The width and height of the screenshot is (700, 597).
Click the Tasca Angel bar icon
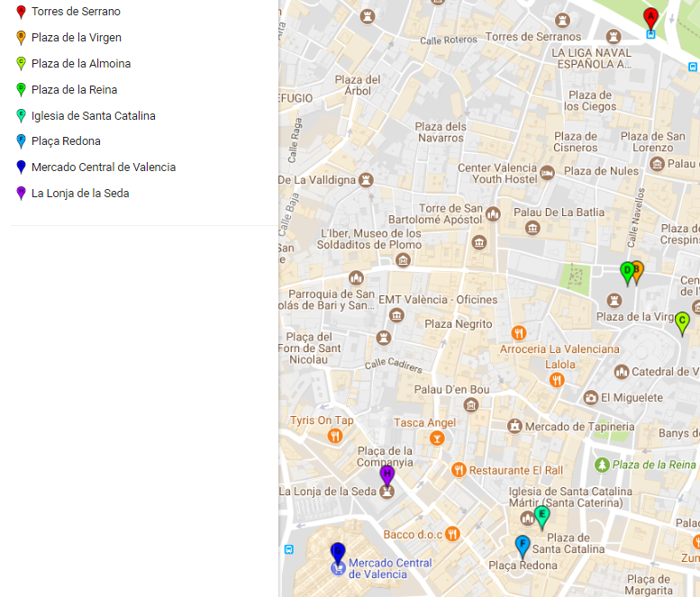click(437, 439)
